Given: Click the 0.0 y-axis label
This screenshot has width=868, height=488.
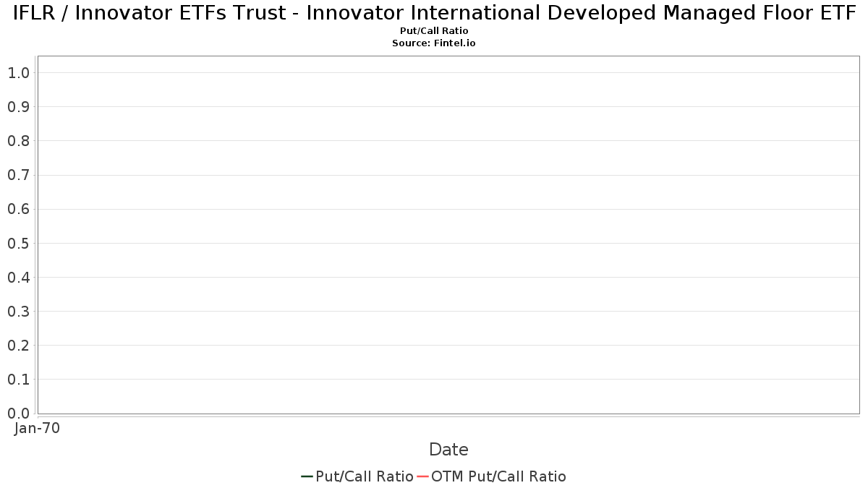Looking at the screenshot, I should click(x=18, y=414).
